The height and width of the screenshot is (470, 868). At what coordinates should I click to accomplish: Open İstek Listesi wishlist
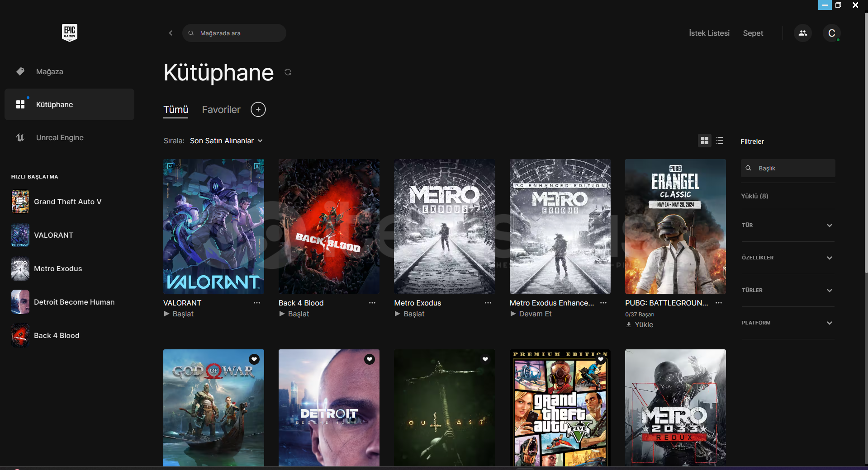709,33
